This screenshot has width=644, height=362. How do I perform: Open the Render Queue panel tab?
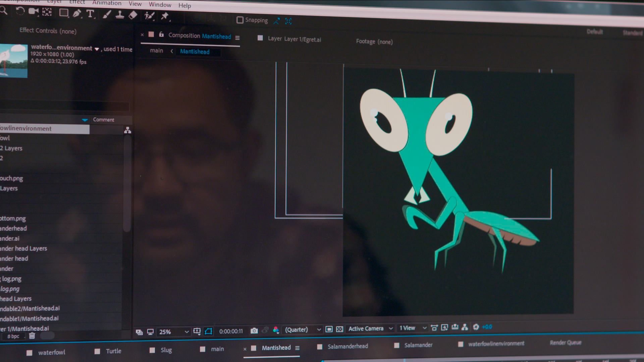coord(566,343)
